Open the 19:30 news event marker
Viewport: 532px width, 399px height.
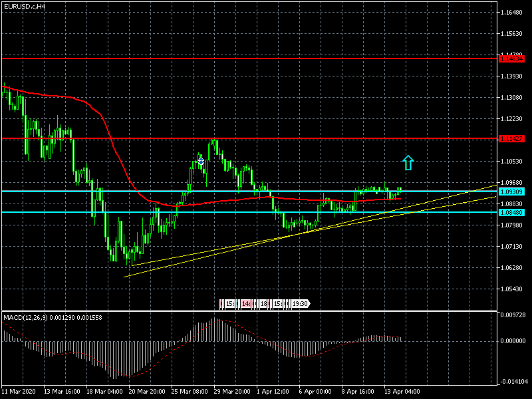(300, 304)
